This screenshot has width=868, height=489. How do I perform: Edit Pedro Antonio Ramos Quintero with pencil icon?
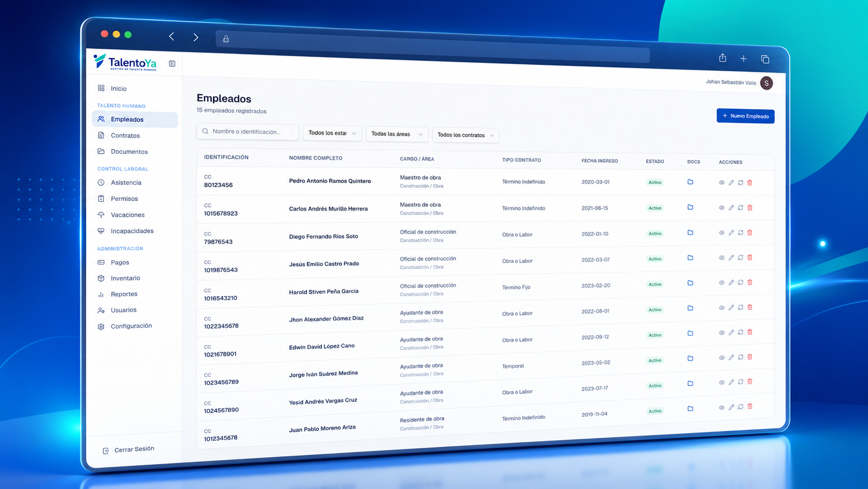(731, 182)
